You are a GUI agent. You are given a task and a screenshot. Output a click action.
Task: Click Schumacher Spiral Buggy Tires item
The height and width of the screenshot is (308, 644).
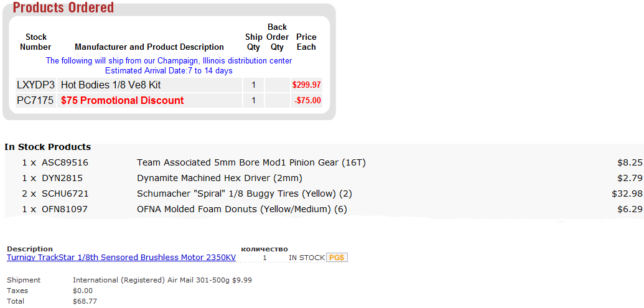tap(245, 194)
